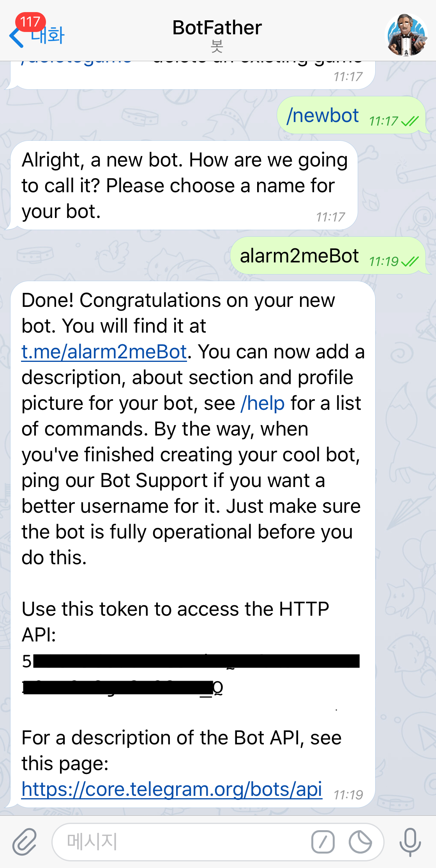Open the core.telegram.org/bots/api link

172,789
